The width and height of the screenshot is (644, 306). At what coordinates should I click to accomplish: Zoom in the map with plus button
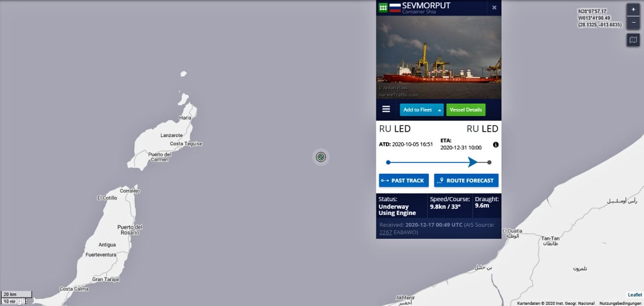pos(633,10)
